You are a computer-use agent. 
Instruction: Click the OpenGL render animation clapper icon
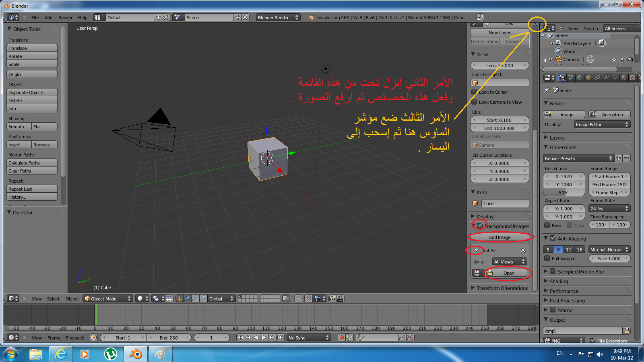tap(340, 298)
